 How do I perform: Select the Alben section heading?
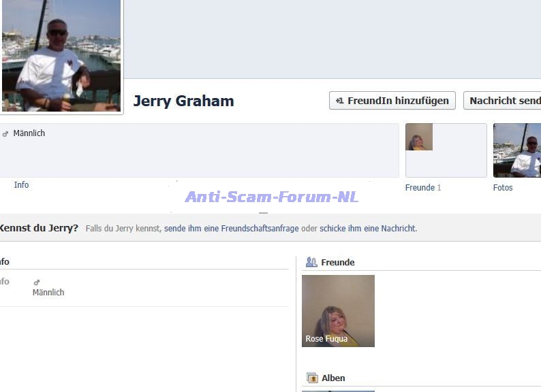333,378
